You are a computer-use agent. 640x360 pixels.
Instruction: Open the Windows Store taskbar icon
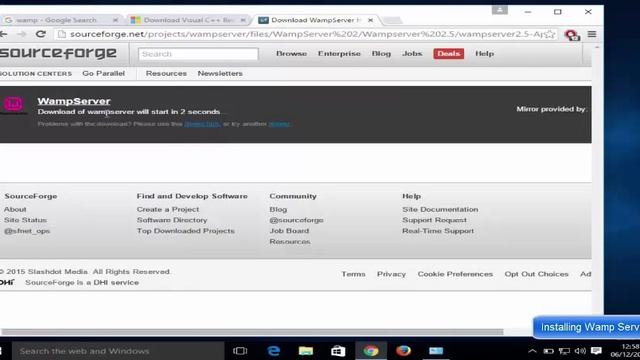(338, 351)
